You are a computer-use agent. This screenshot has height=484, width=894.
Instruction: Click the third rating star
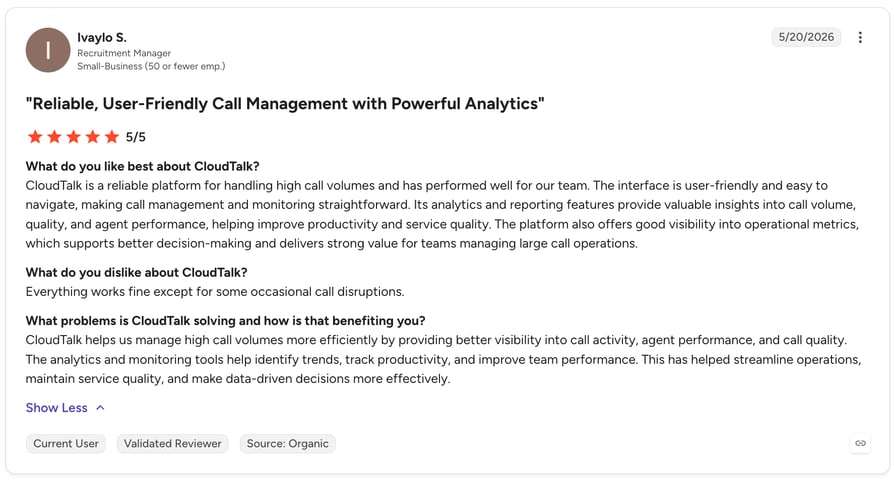click(x=74, y=137)
